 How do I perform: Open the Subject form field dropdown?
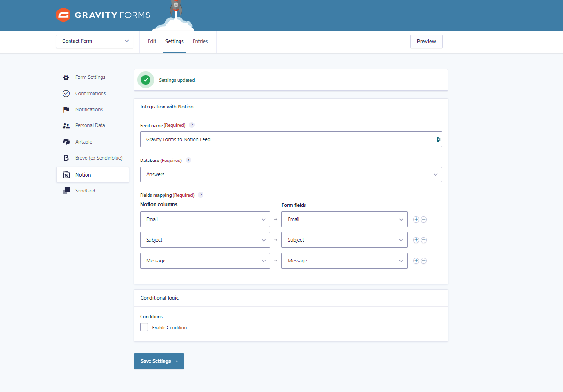click(344, 240)
